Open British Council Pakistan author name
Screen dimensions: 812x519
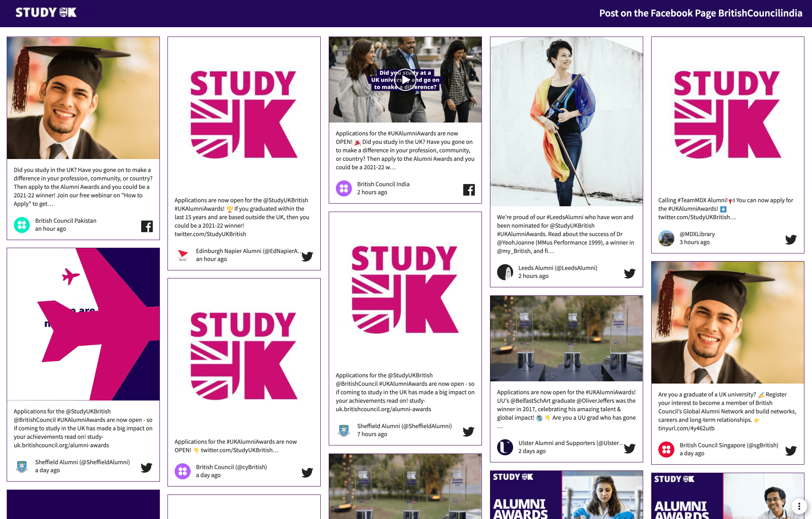point(65,221)
